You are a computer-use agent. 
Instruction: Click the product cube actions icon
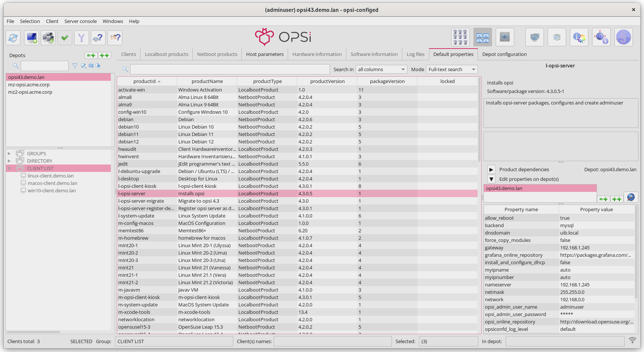557,37
